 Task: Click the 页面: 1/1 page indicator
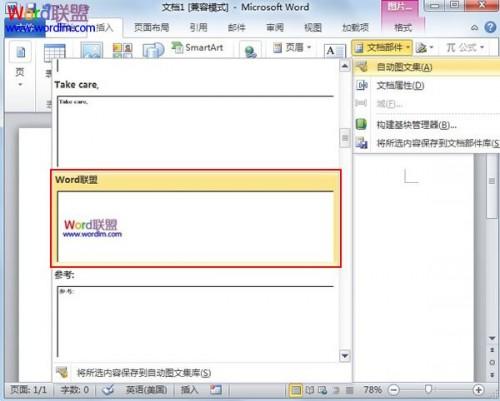click(28, 389)
